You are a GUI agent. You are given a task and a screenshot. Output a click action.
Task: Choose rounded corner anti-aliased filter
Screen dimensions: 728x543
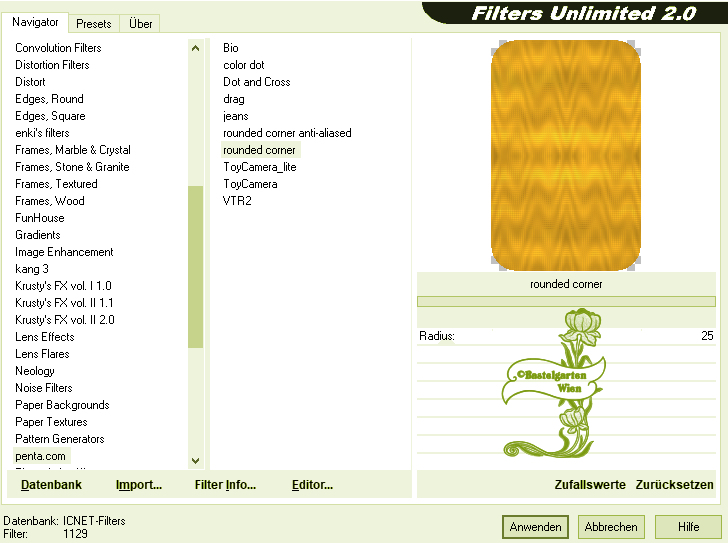pyautogui.click(x=287, y=133)
